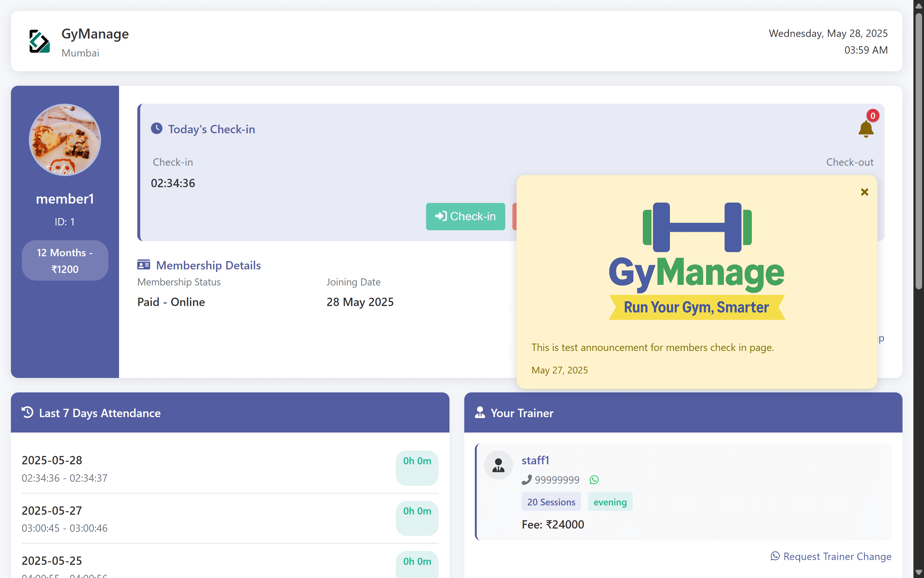Click the Request Trainer Change link
This screenshot has width=924, height=578.
[x=831, y=556]
